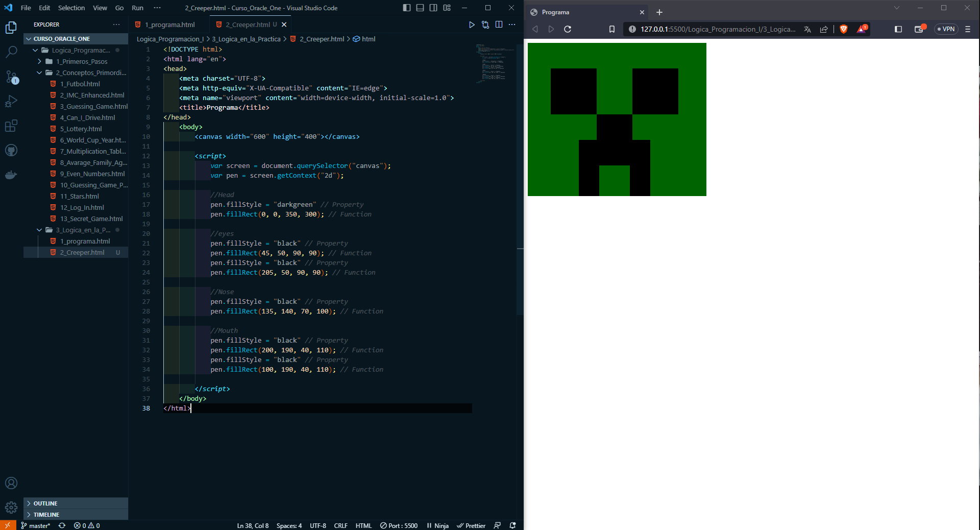Open the File menu
Viewport: 980px width, 530px height.
pos(26,8)
